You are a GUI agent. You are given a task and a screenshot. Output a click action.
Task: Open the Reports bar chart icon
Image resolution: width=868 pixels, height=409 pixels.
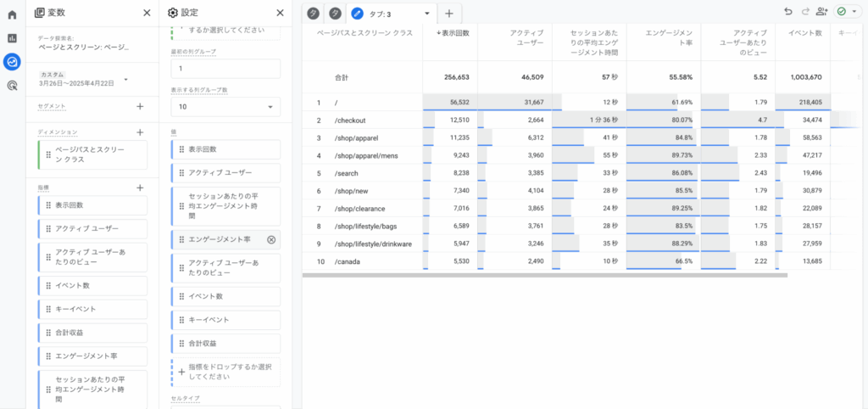pyautogui.click(x=12, y=38)
